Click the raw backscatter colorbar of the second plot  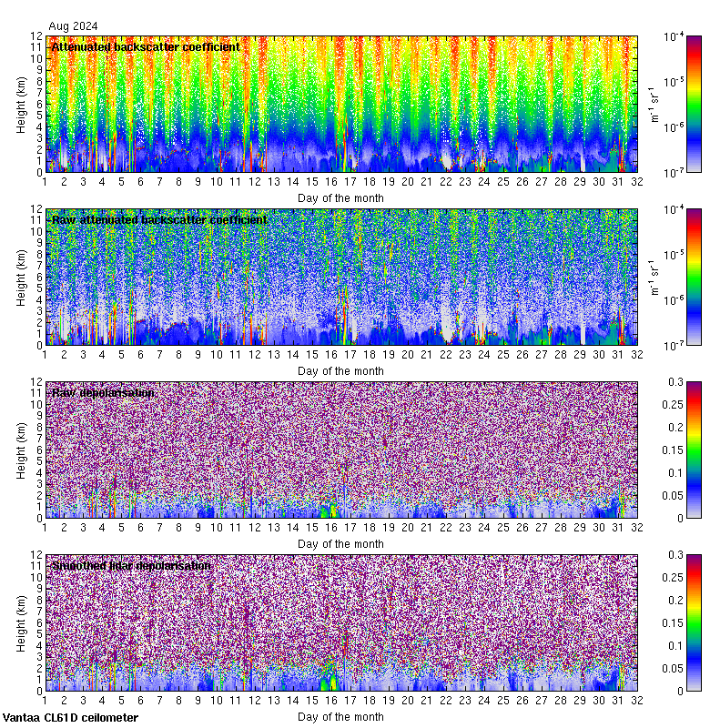[667, 277]
